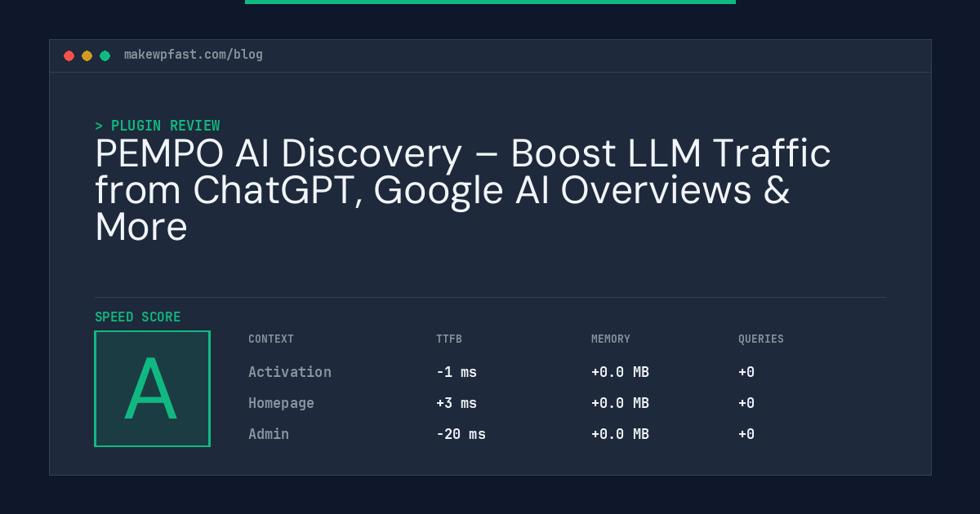Click the red window dot
Screen dimensions: 980x514
69,55
